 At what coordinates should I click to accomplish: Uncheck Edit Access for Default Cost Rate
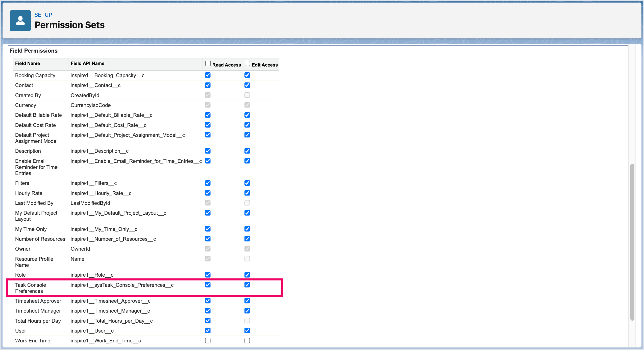coord(247,125)
